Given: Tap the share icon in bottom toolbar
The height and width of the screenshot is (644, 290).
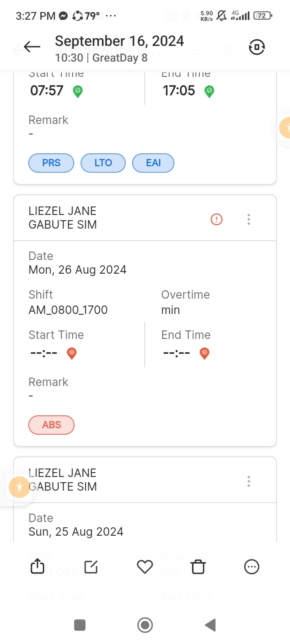Looking at the screenshot, I should (37, 566).
